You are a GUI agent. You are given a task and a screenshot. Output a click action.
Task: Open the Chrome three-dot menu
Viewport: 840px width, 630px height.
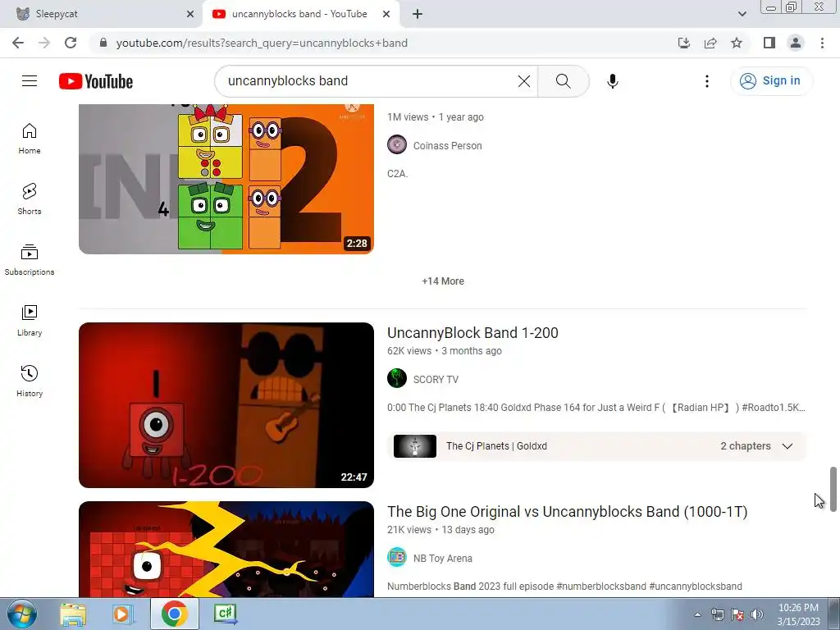click(x=822, y=43)
